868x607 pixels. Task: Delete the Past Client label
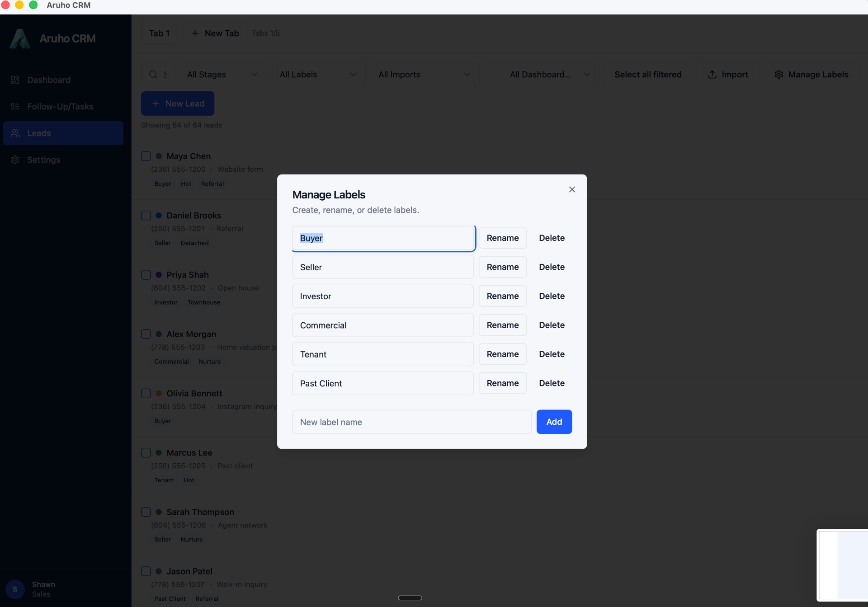[552, 383]
